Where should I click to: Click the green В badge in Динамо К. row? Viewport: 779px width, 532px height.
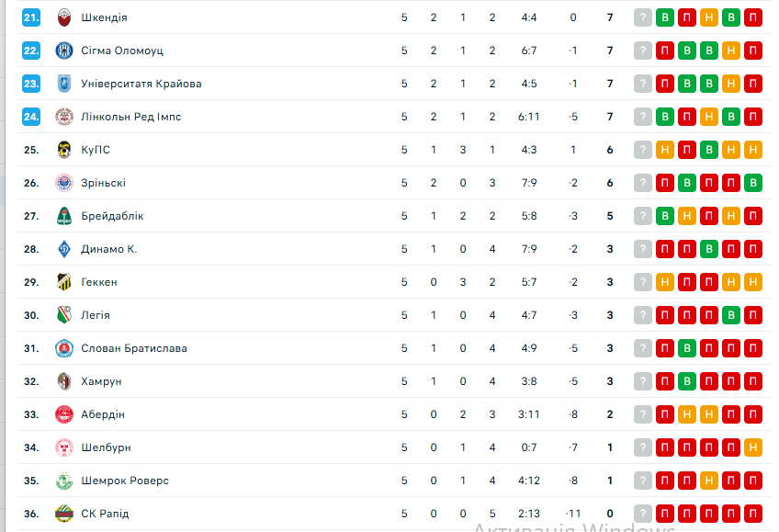709,249
